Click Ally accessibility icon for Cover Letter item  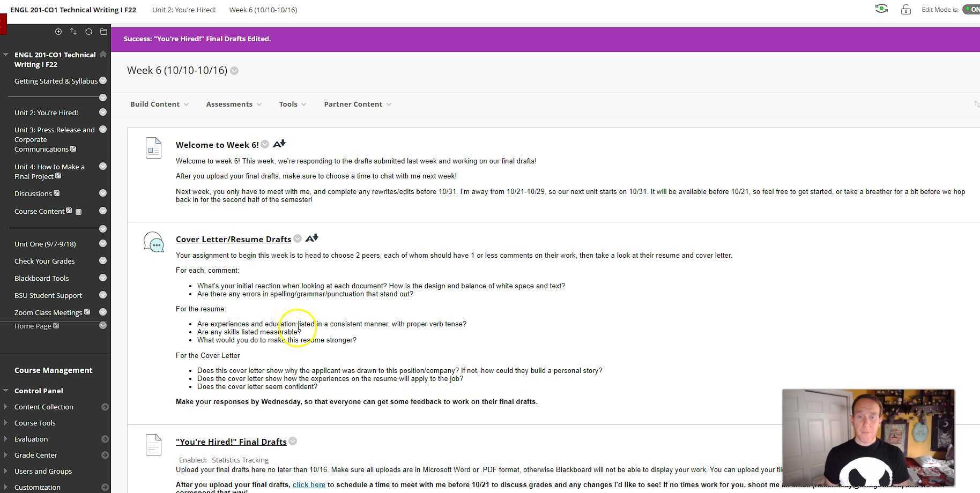click(312, 238)
